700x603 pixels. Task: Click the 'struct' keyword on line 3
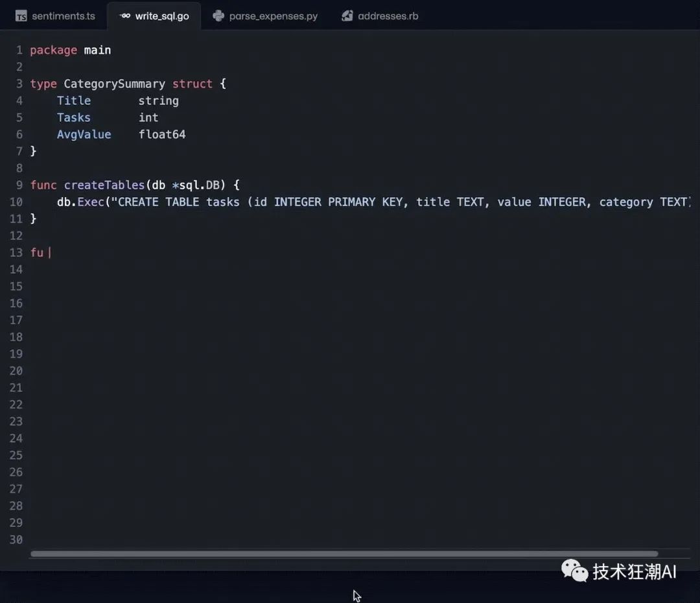[x=192, y=84]
